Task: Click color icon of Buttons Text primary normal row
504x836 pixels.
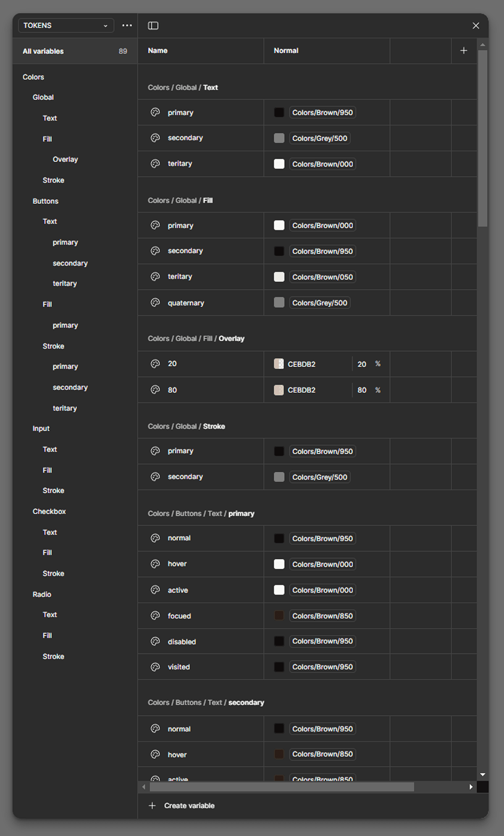Action: tap(155, 538)
